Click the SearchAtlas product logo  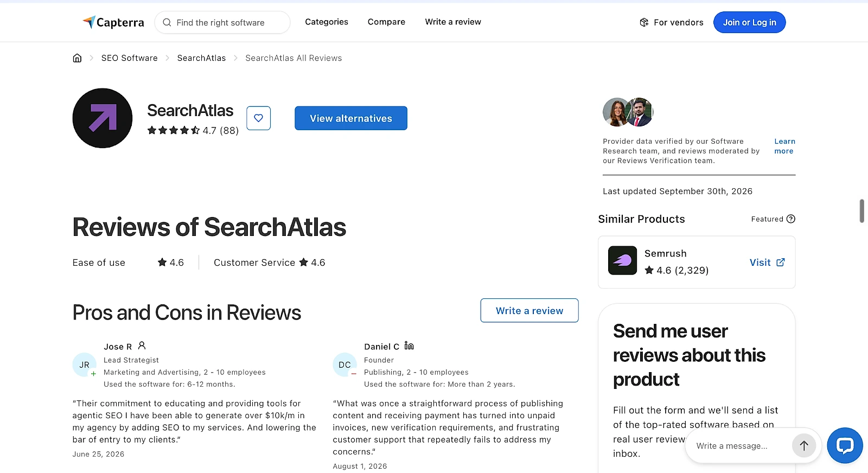coord(103,118)
